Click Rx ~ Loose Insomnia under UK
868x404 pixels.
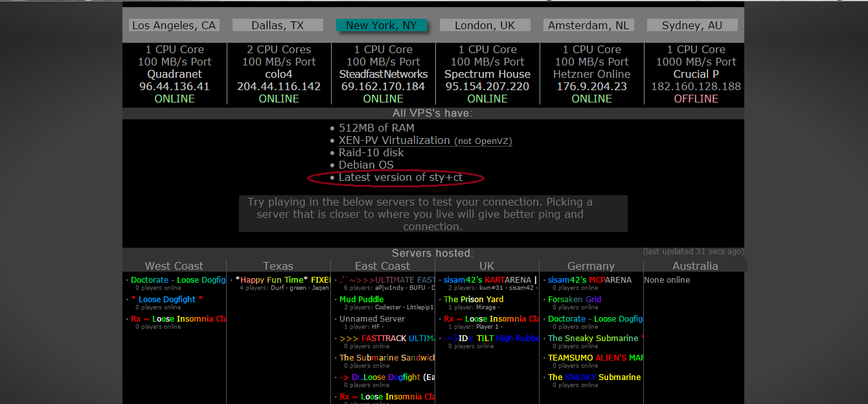pos(491,319)
